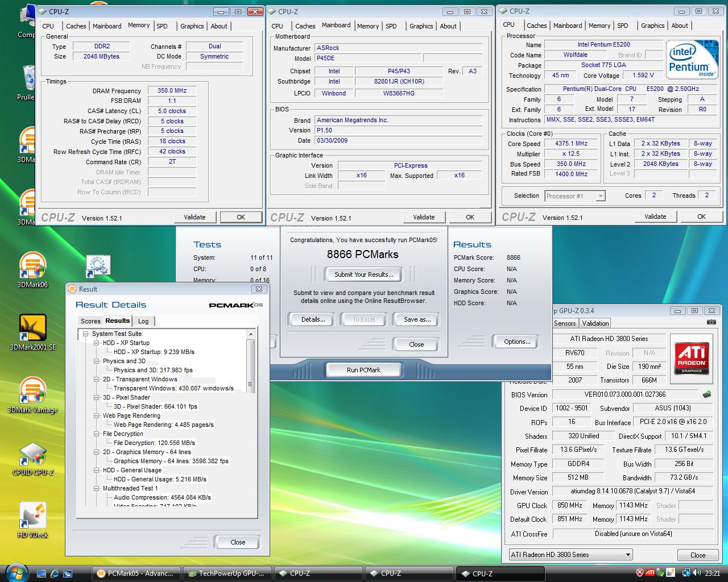The width and height of the screenshot is (728, 582).
Task: Click the Result tree scrollbar up arrow
Action: pyautogui.click(x=251, y=334)
